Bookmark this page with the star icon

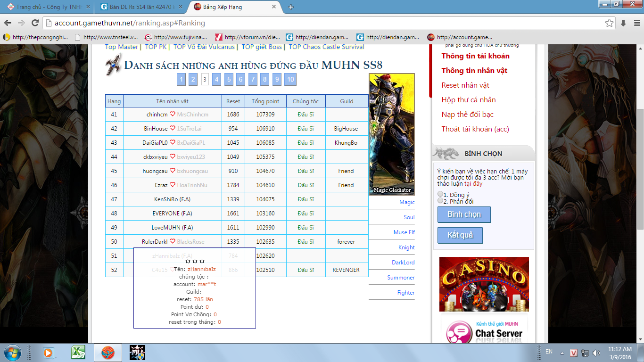(x=609, y=23)
